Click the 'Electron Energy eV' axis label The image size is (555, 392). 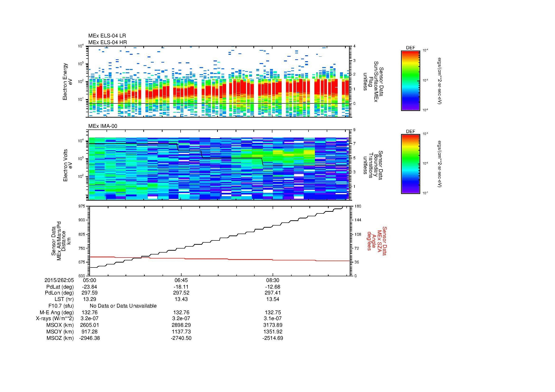[x=67, y=82]
